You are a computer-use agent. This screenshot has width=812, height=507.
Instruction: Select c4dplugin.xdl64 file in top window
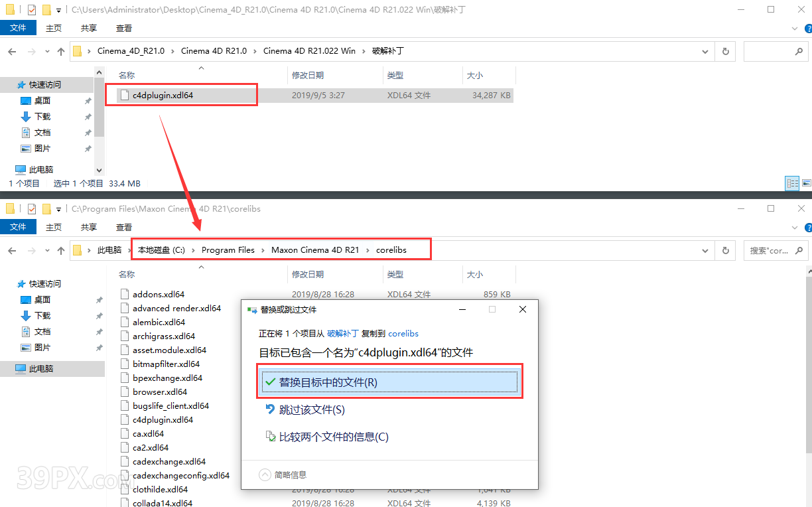163,95
